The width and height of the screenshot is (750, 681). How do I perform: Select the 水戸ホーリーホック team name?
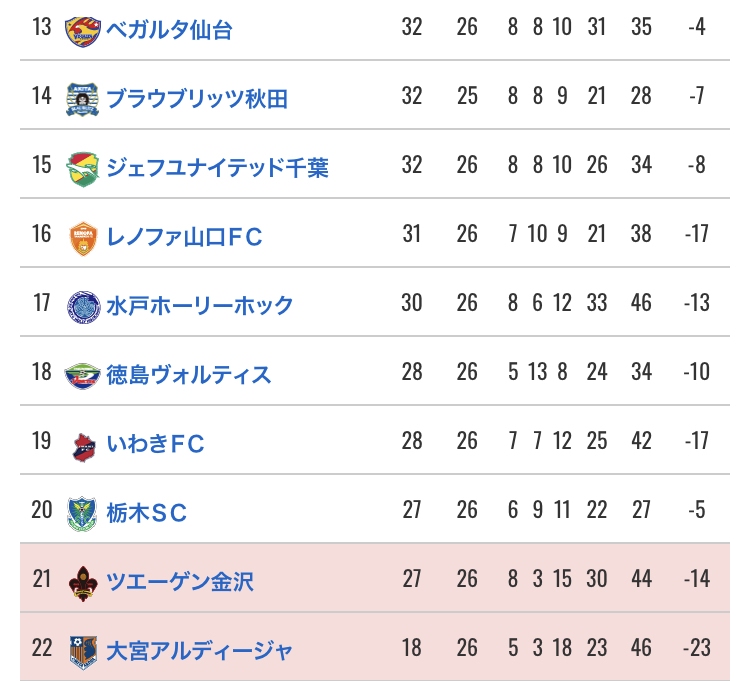(x=200, y=306)
